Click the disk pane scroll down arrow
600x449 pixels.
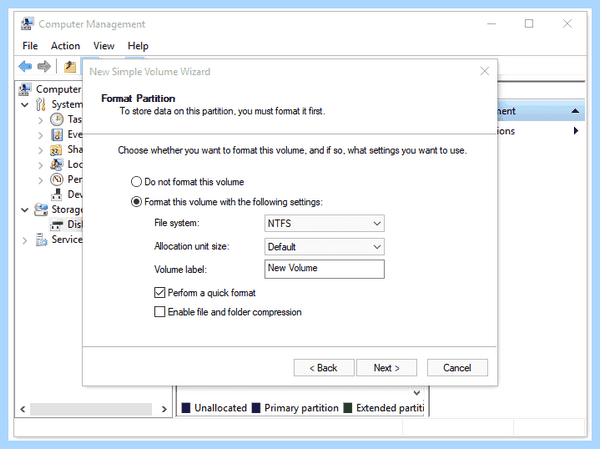417,393
